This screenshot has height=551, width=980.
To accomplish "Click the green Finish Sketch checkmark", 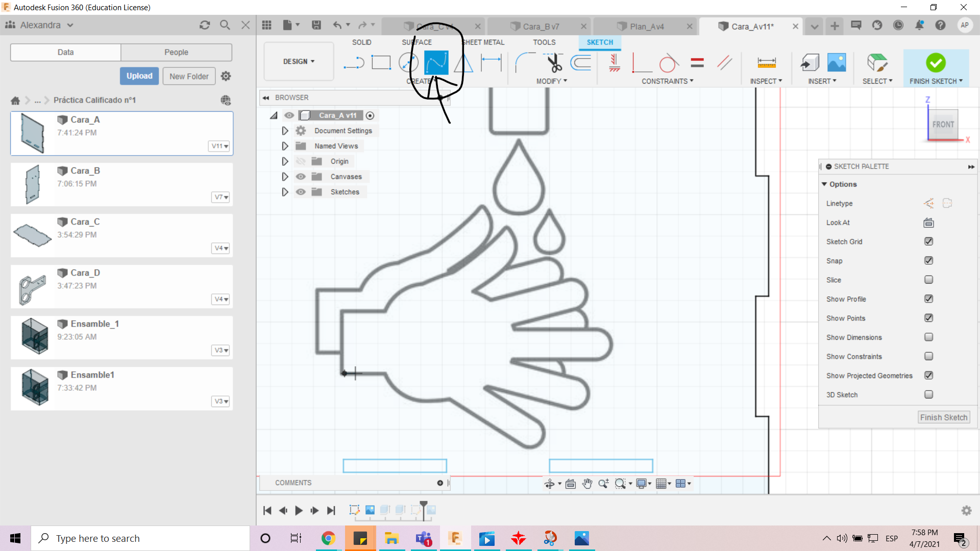I will pyautogui.click(x=936, y=63).
